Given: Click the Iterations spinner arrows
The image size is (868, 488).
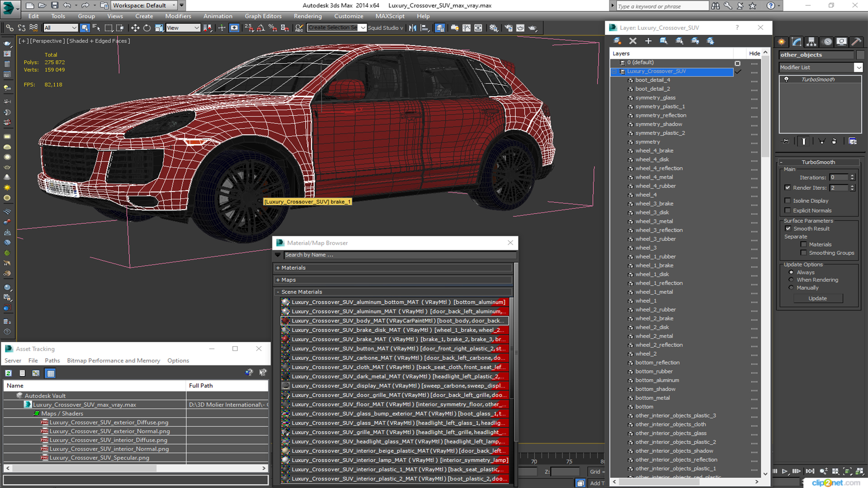Looking at the screenshot, I should 852,178.
